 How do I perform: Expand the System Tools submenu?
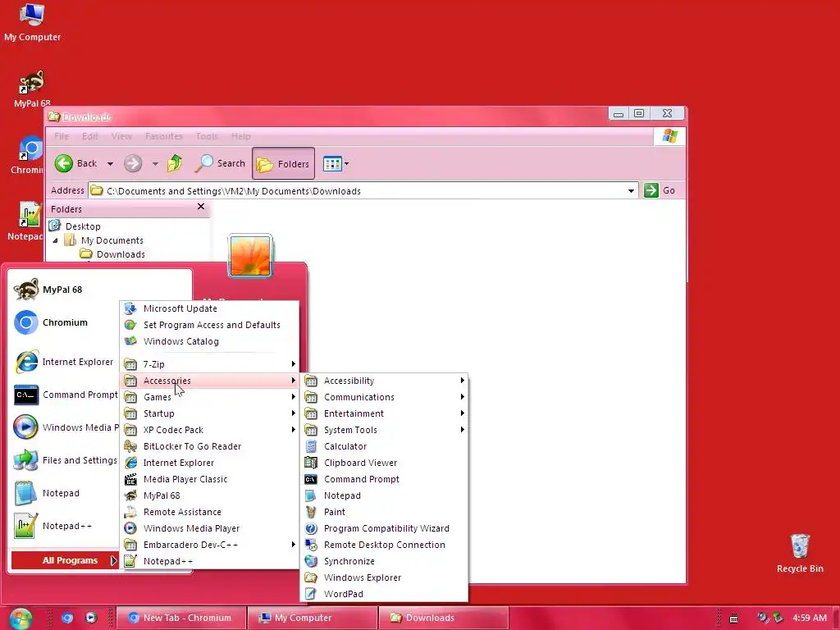point(384,430)
